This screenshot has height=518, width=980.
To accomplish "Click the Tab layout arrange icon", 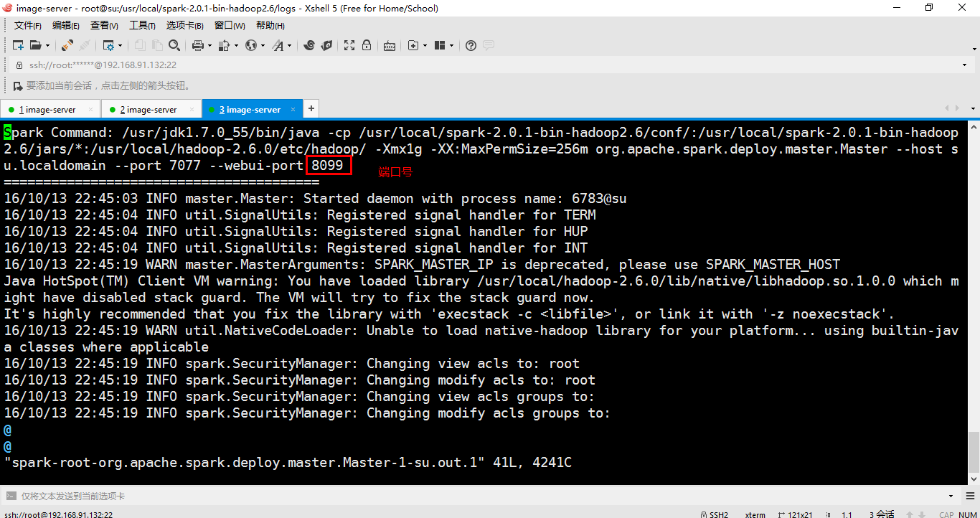I will pyautogui.click(x=440, y=45).
